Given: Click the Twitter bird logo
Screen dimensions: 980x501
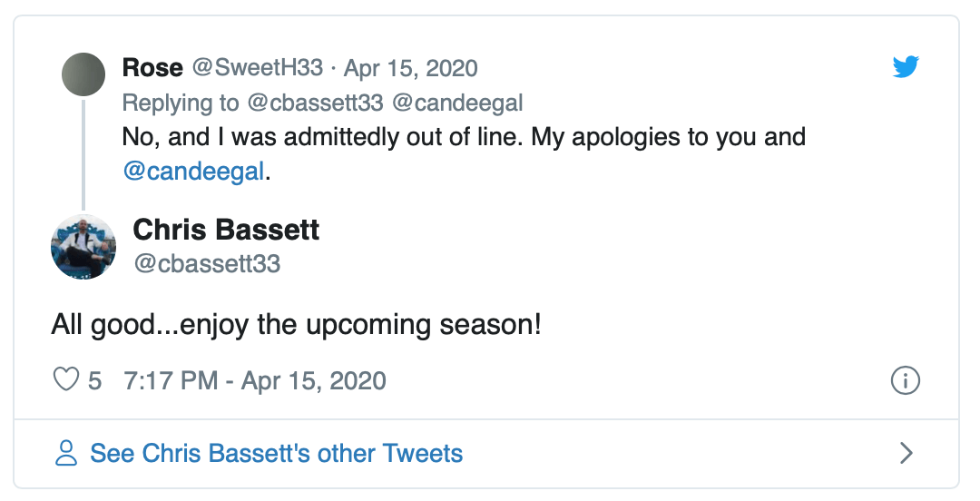Looking at the screenshot, I should pos(905,67).
